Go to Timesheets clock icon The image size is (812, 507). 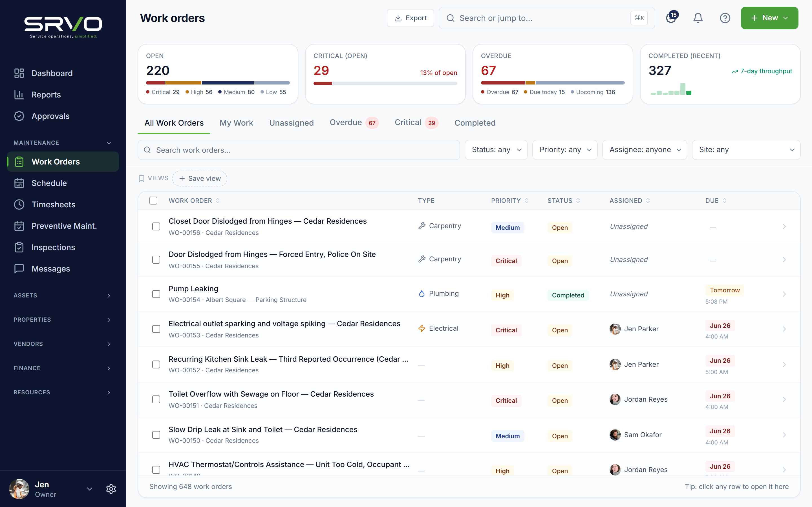pyautogui.click(x=19, y=204)
